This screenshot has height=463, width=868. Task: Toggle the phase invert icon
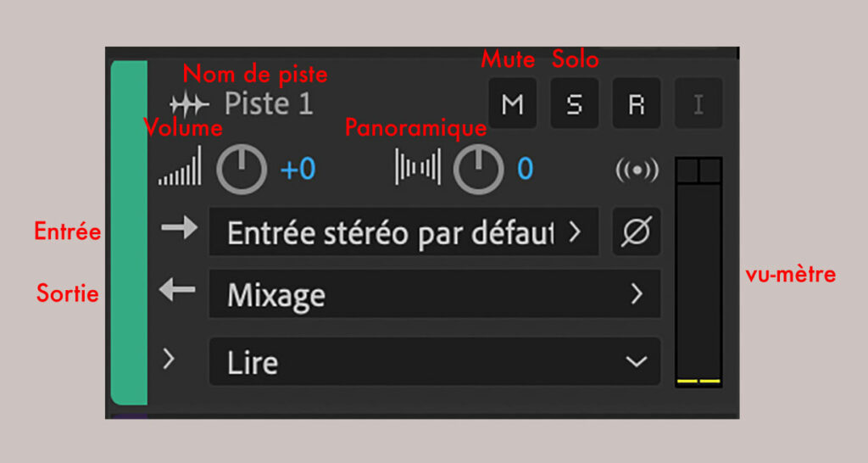[637, 231]
